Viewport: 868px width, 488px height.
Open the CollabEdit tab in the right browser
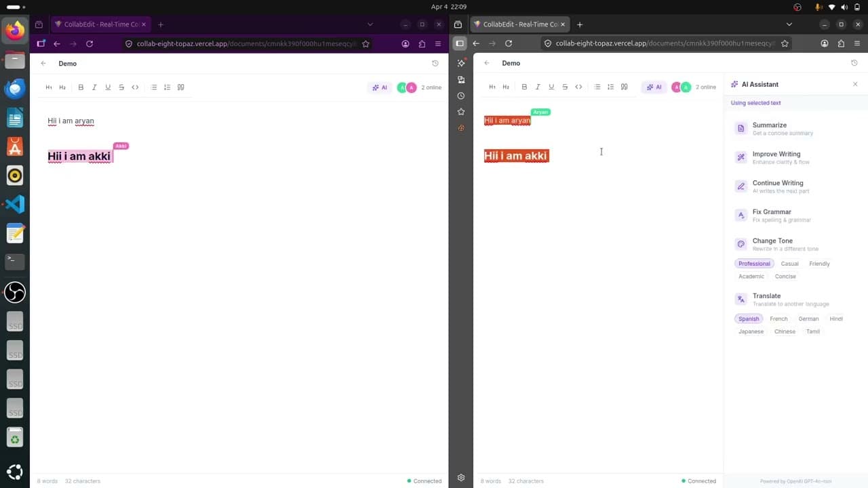[x=519, y=24]
